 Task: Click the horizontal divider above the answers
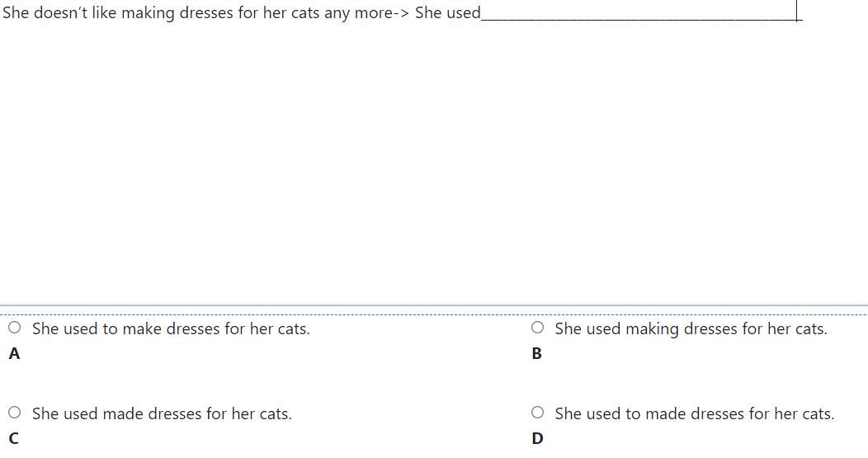click(x=434, y=305)
